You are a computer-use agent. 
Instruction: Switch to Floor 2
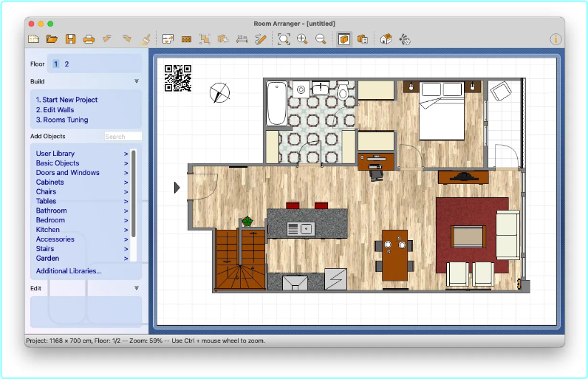click(x=66, y=64)
